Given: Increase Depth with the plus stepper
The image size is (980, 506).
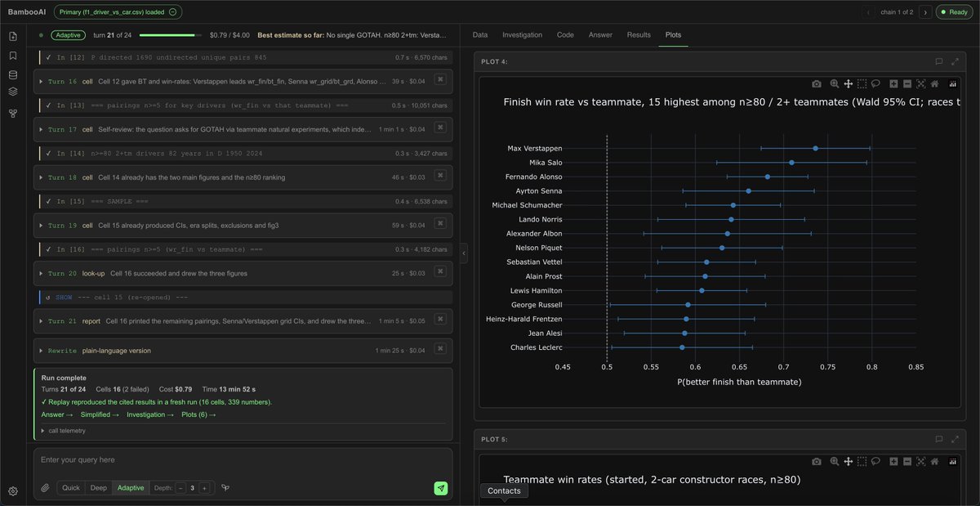Looking at the screenshot, I should click(204, 488).
